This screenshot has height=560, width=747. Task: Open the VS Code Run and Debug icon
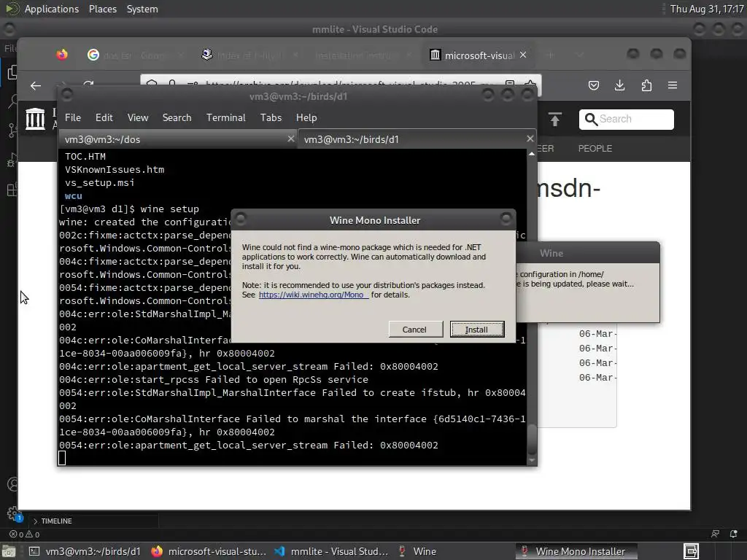point(12,160)
